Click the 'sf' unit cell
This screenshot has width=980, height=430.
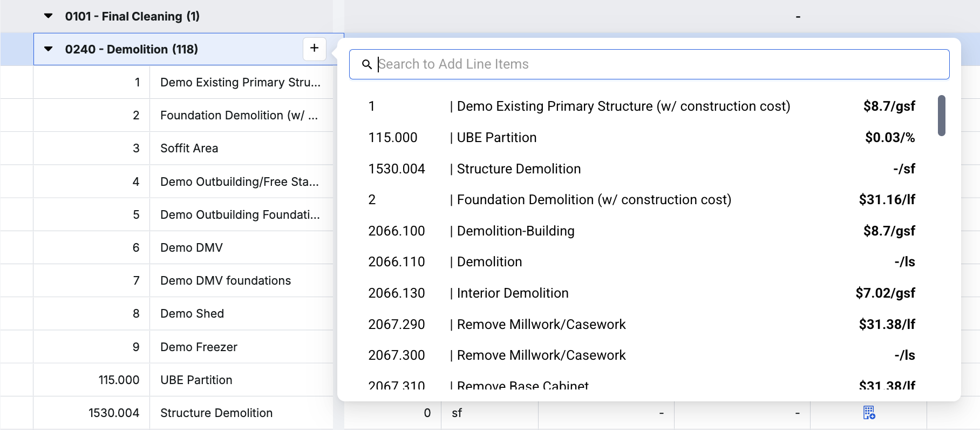(489, 413)
